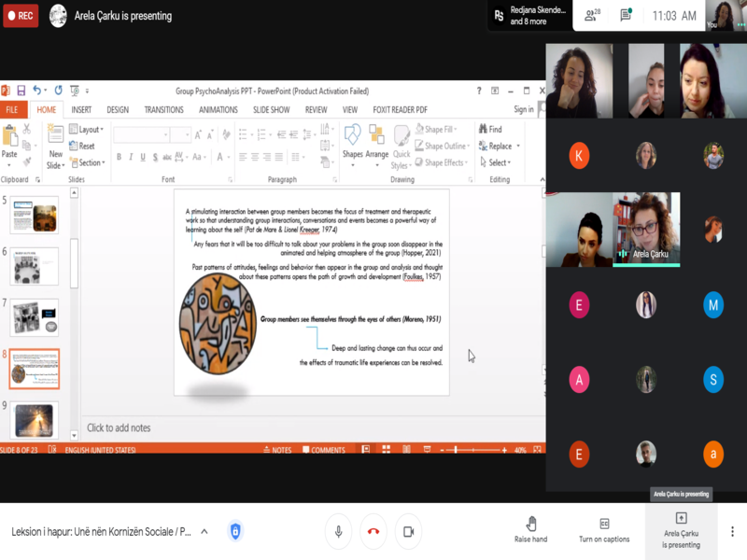Select slide 9 thumbnail
The height and width of the screenshot is (560, 747).
(35, 420)
